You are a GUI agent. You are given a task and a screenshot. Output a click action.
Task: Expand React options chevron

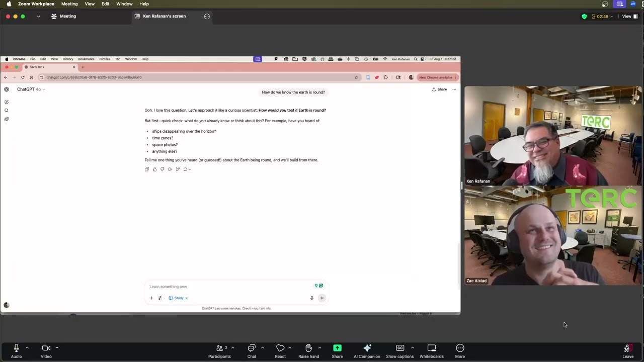(x=290, y=347)
